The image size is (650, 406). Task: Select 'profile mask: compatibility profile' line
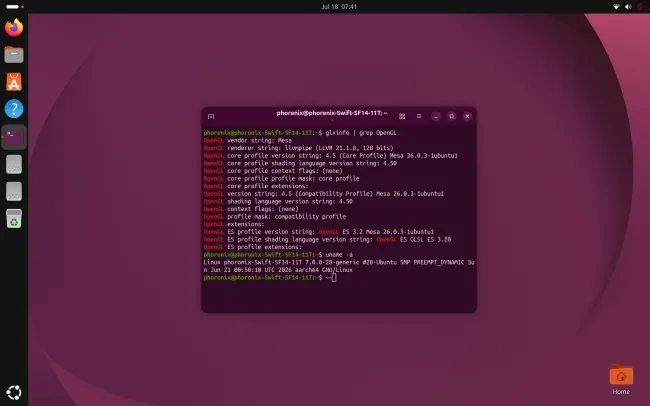pyautogui.click(x=275, y=216)
